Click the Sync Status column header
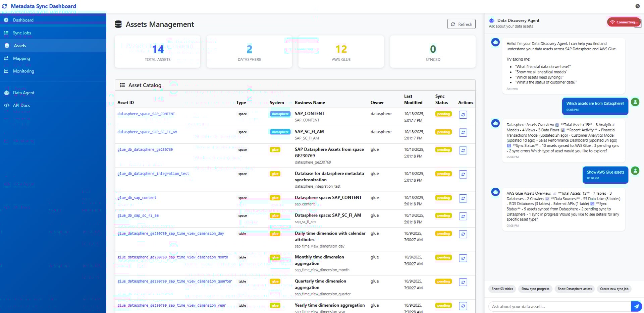Image resolution: width=644 pixels, height=313 pixels. coord(441,100)
